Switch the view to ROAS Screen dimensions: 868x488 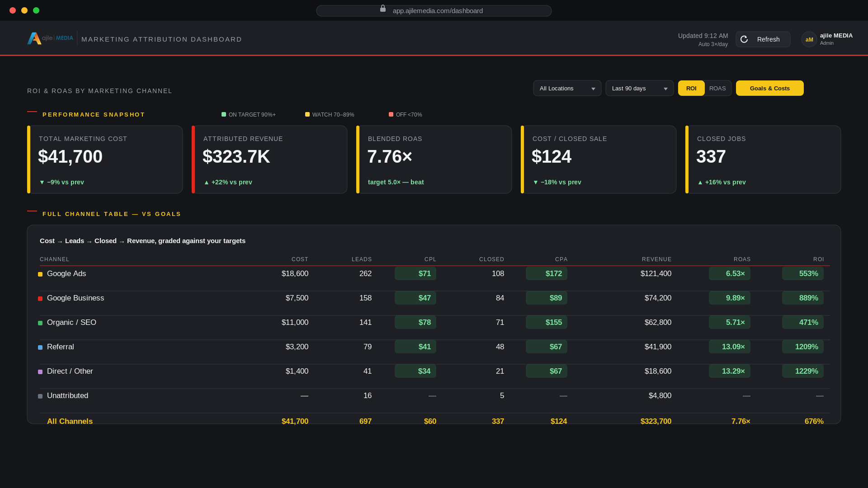[x=717, y=88]
